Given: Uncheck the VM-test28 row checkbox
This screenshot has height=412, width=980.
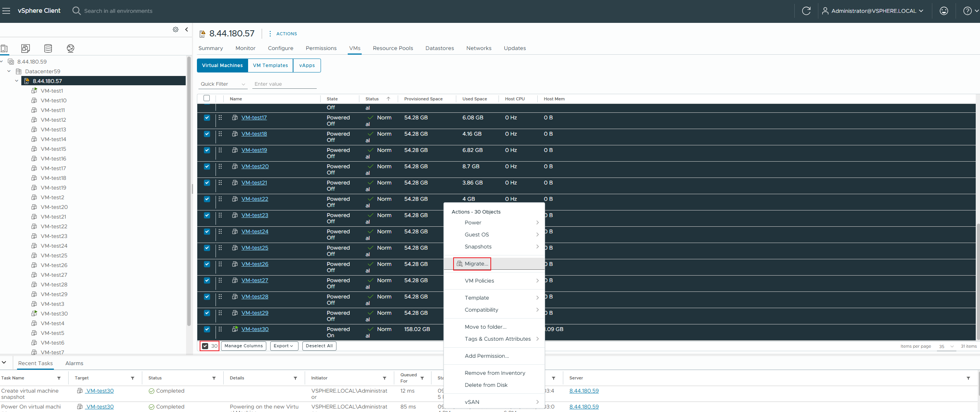Looking at the screenshot, I should [207, 297].
